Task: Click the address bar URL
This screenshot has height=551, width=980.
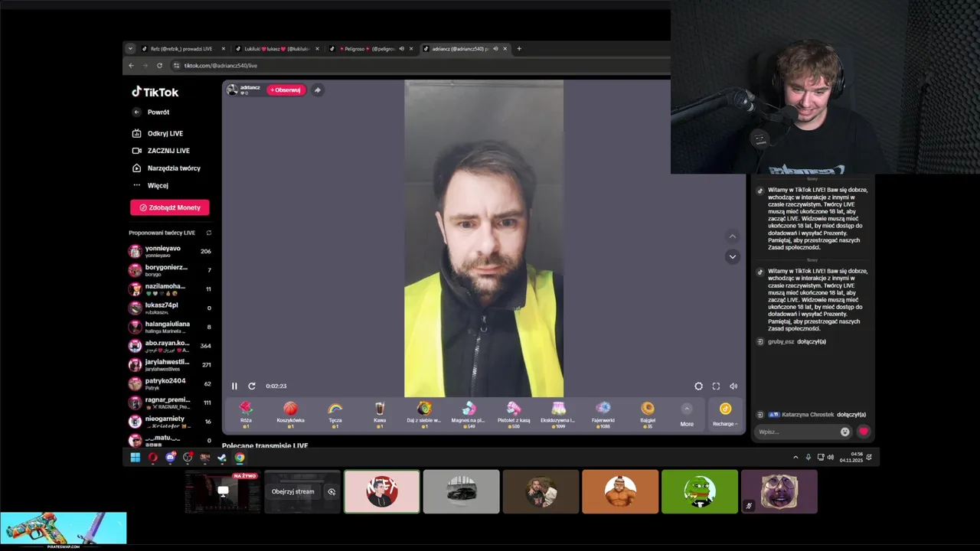Action: 220,66
